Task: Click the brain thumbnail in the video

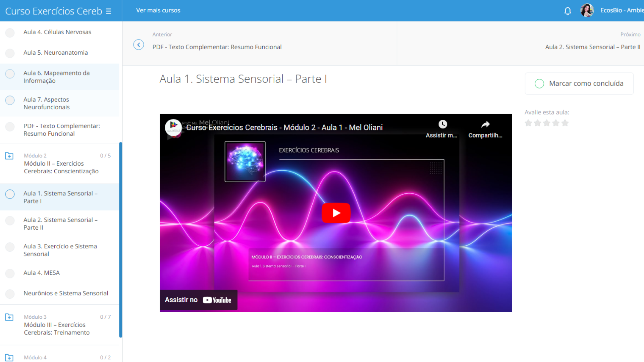Action: [x=245, y=162]
